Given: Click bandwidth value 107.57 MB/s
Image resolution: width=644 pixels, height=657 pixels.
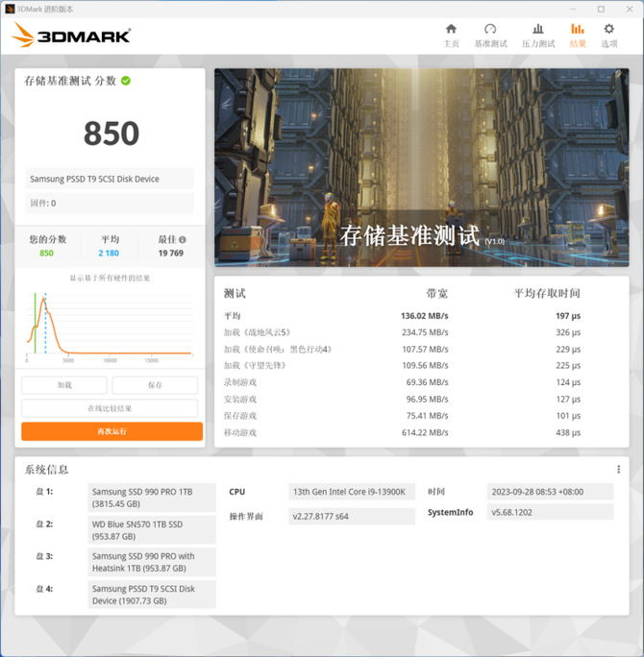Looking at the screenshot, I should 425,349.
